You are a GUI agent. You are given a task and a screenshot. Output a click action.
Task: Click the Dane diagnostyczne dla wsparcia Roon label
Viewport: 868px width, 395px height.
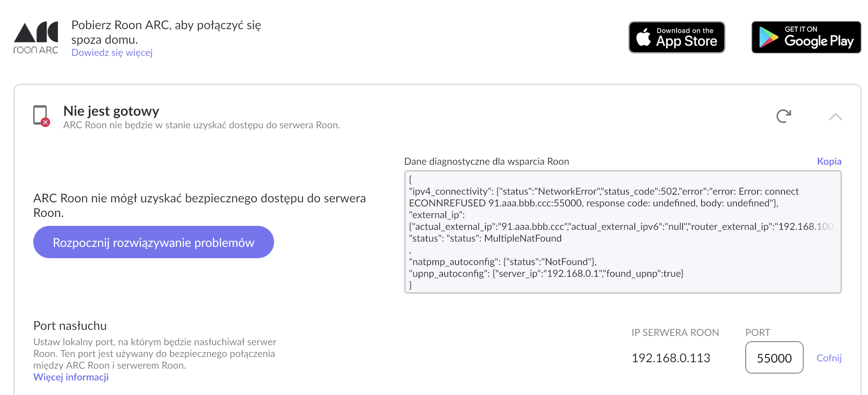tap(487, 161)
